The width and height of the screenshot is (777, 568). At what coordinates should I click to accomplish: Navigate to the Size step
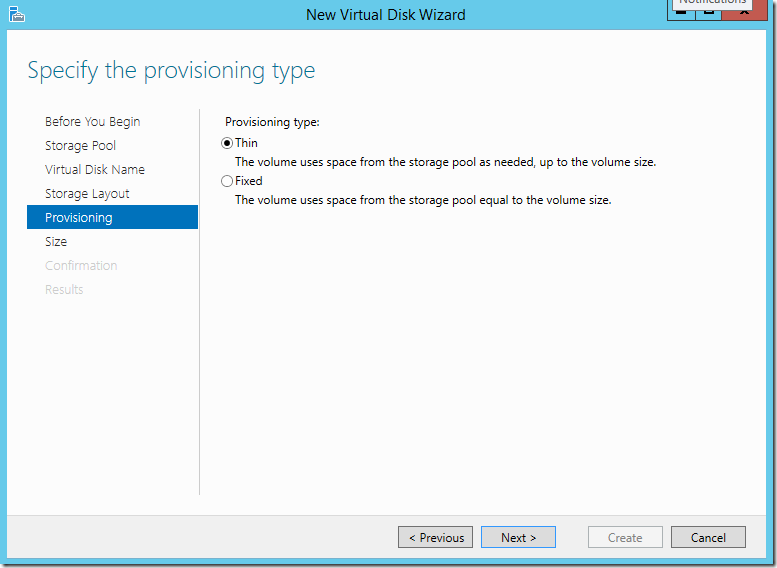(x=56, y=242)
